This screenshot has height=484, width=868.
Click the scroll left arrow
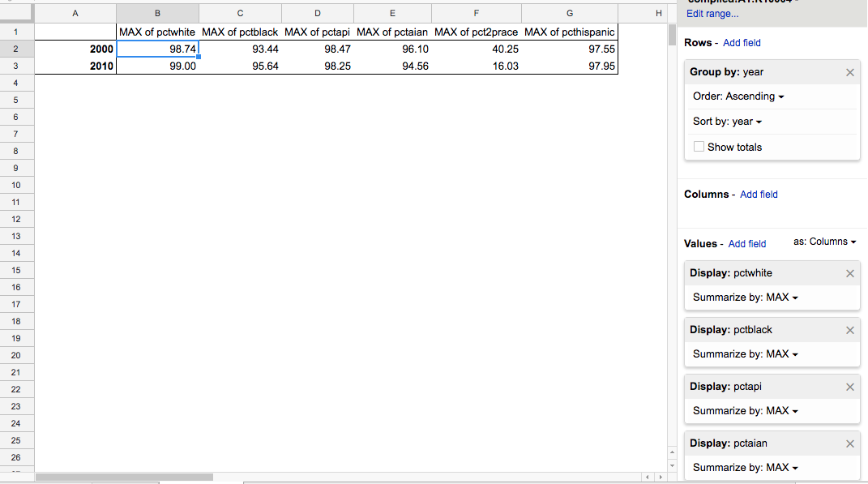[x=647, y=477]
